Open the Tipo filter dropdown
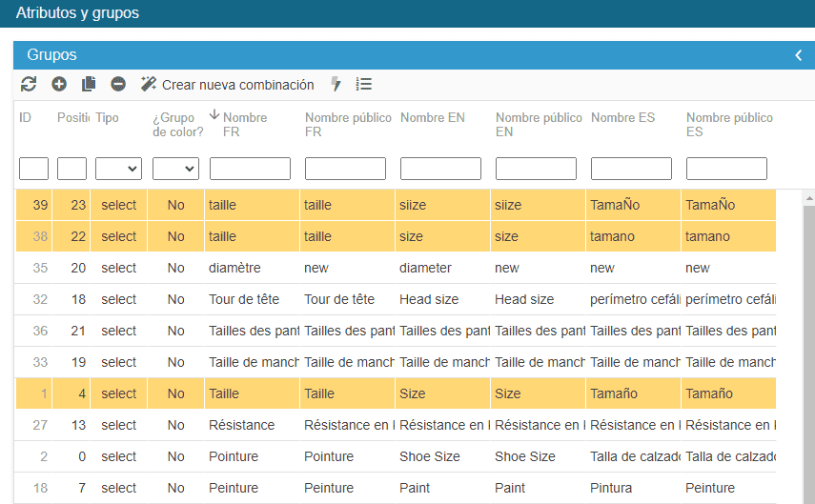The image size is (815, 504). pos(118,169)
